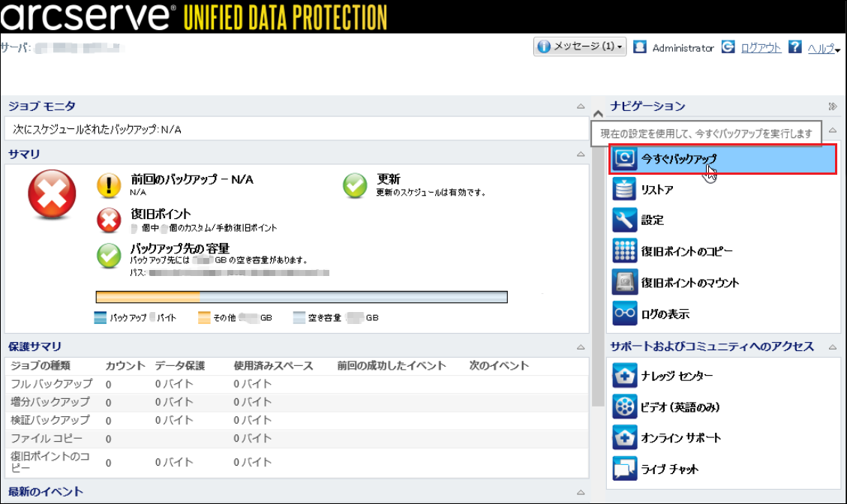Click the ナレッジ センター icon
This screenshot has width=847, height=504.
pos(624,376)
